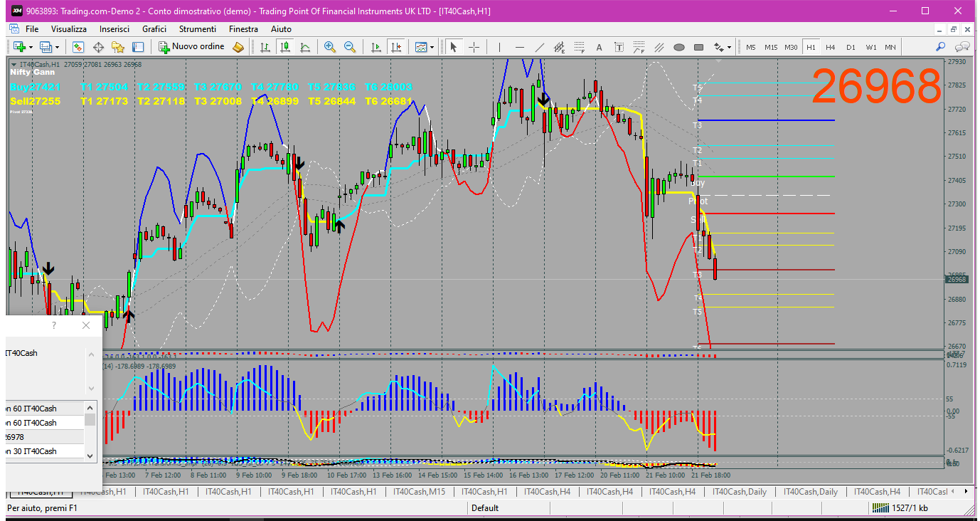Select the rectangle drawing tool
The height and width of the screenshot is (521, 980).
point(698,47)
